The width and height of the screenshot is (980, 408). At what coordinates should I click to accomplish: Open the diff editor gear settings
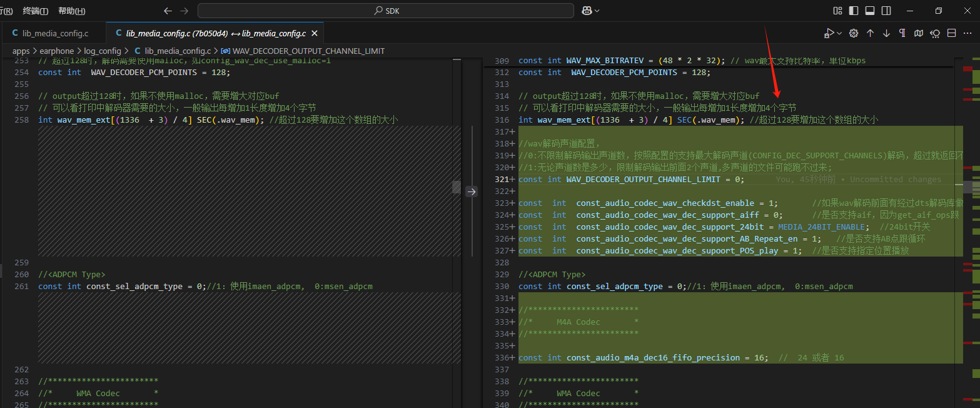pyautogui.click(x=853, y=33)
